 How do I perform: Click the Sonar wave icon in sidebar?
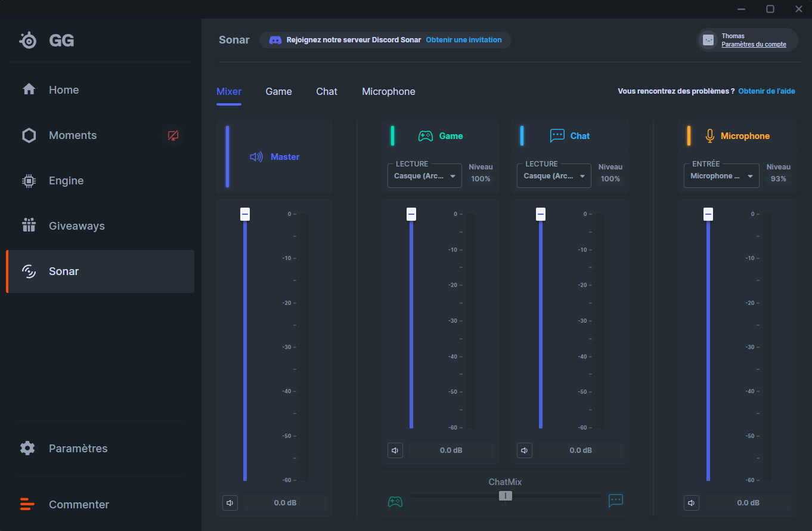[x=29, y=271]
